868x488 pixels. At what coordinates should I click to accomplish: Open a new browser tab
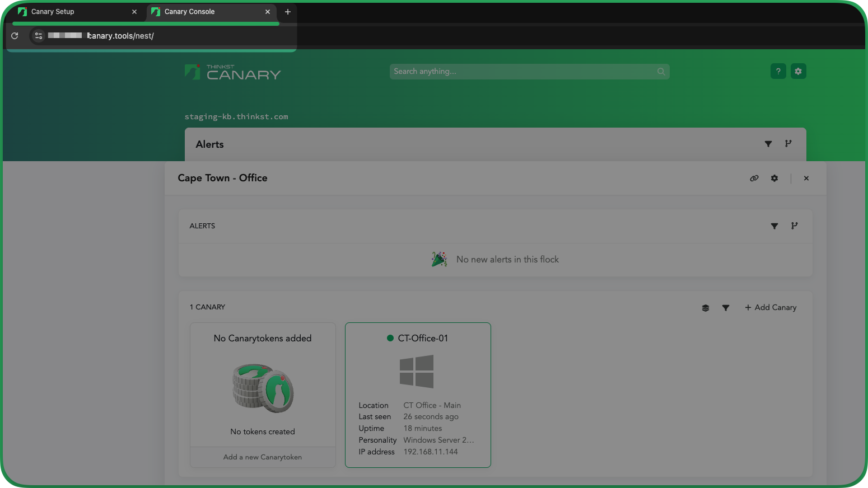click(288, 12)
